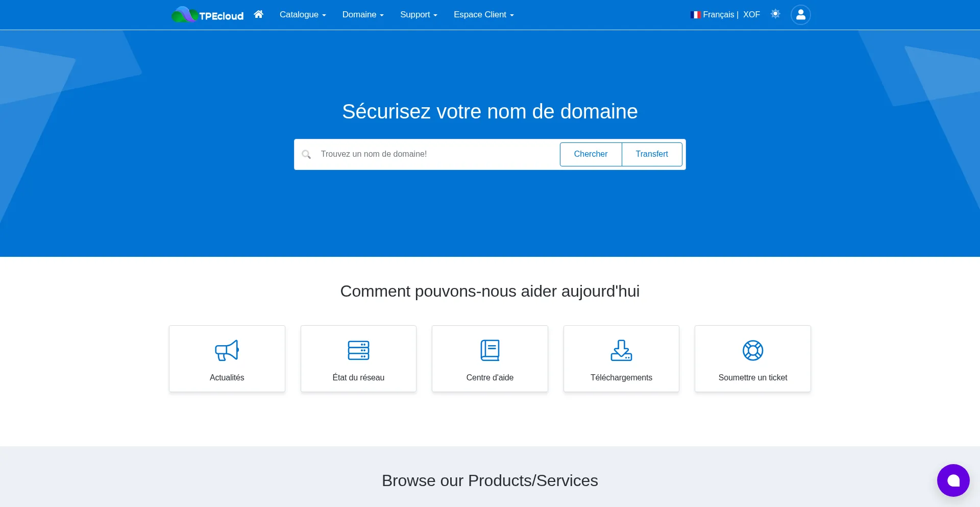Toggle light/dark theme sun icon

(x=775, y=14)
